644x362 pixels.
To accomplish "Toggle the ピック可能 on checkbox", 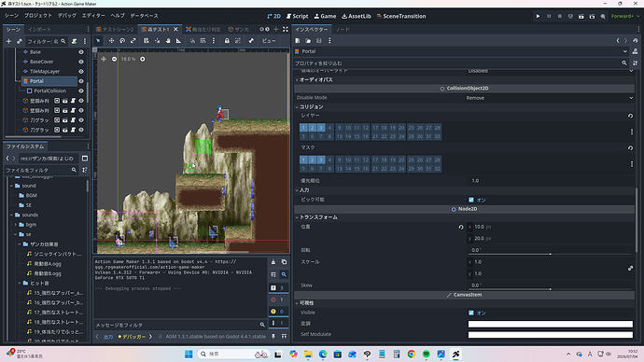I will tap(471, 200).
